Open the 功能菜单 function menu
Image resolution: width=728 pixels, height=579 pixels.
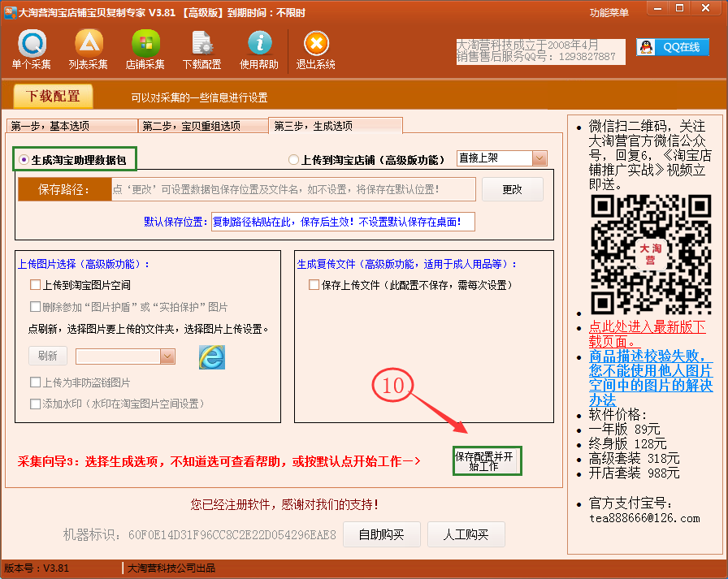click(x=609, y=13)
